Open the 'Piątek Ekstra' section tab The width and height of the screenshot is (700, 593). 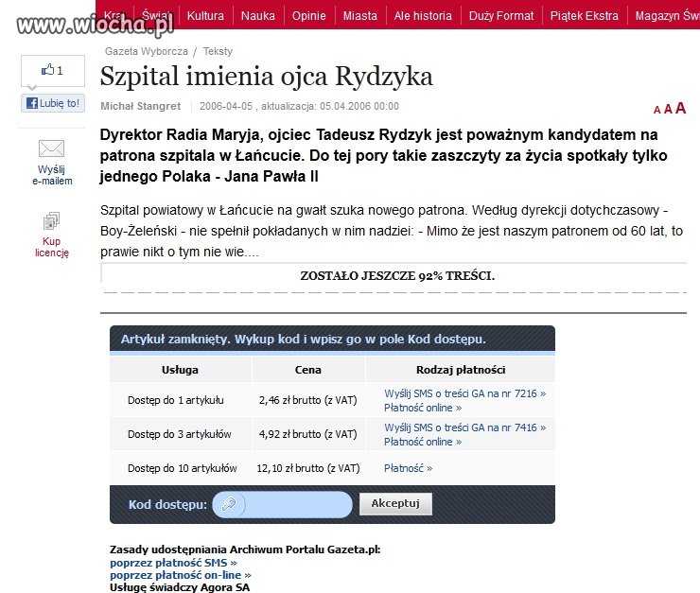coord(584,16)
